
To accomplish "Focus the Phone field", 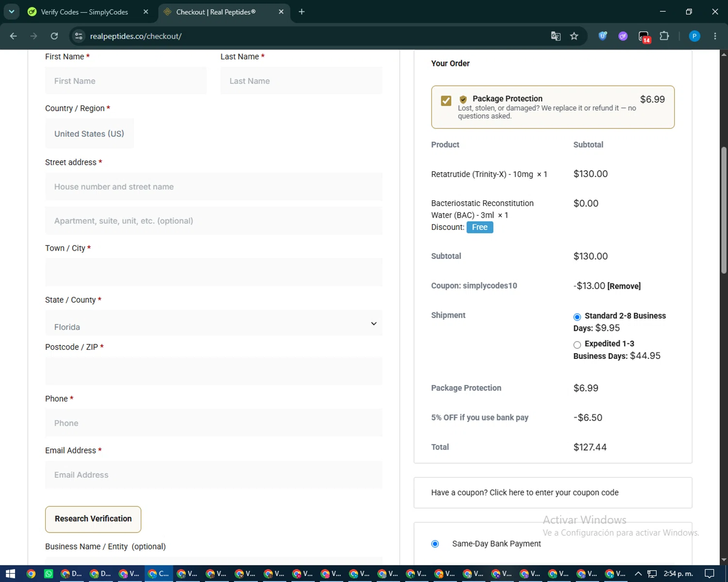I will pos(214,423).
